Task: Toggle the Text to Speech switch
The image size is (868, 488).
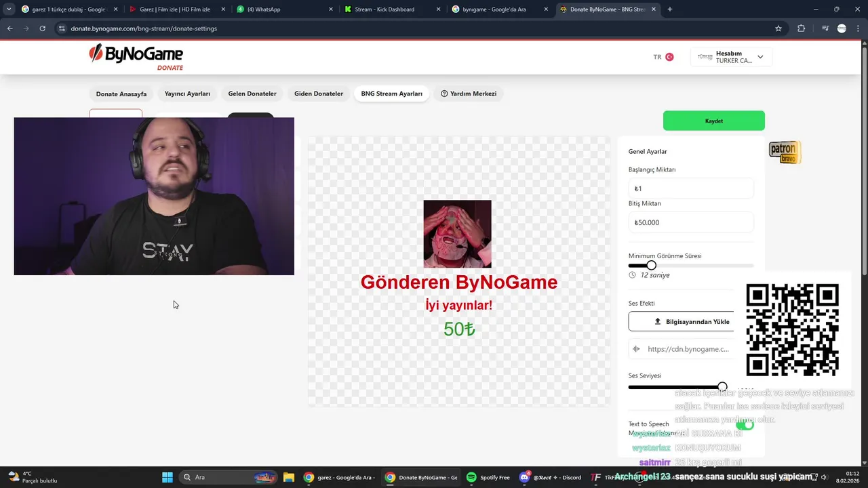Action: tap(745, 424)
